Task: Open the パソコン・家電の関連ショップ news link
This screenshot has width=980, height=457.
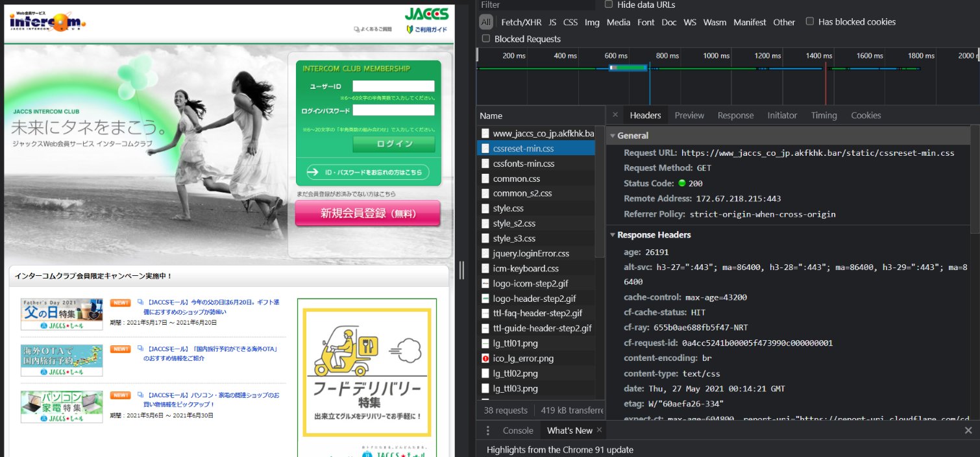Action: click(212, 399)
